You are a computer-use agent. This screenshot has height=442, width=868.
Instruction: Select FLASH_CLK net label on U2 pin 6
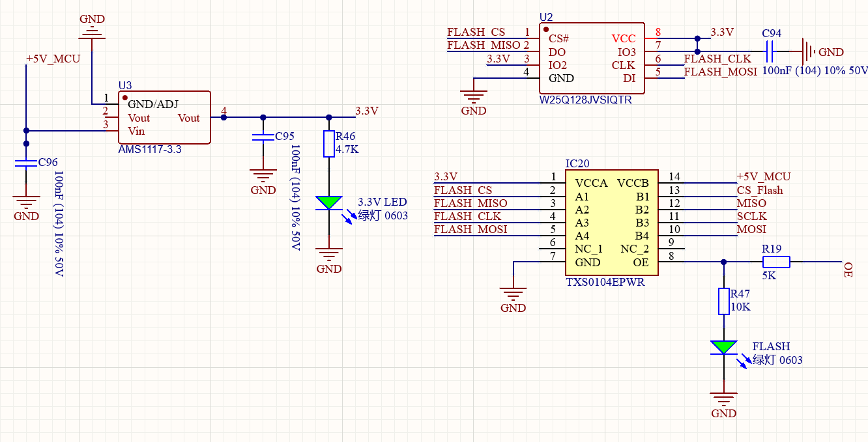[x=717, y=59]
